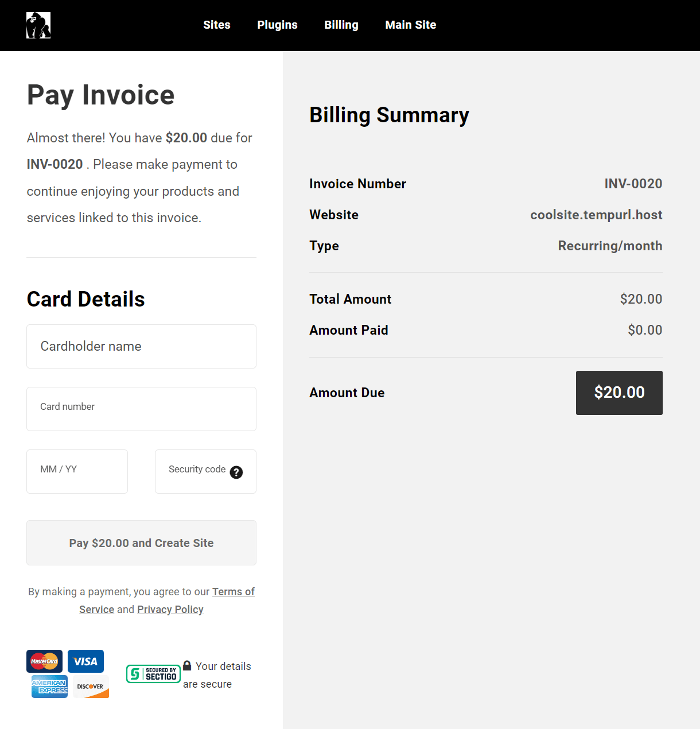The height and width of the screenshot is (729, 700).
Task: Click the coolsite.tempurl.host website value
Action: click(596, 215)
